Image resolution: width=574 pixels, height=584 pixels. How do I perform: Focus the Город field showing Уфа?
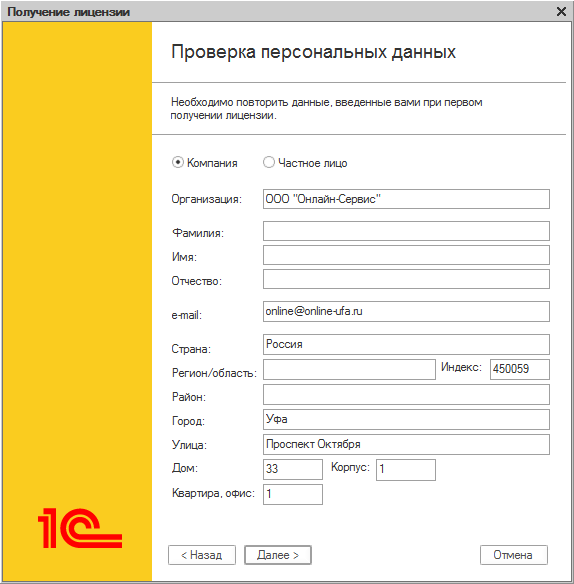[x=406, y=420]
